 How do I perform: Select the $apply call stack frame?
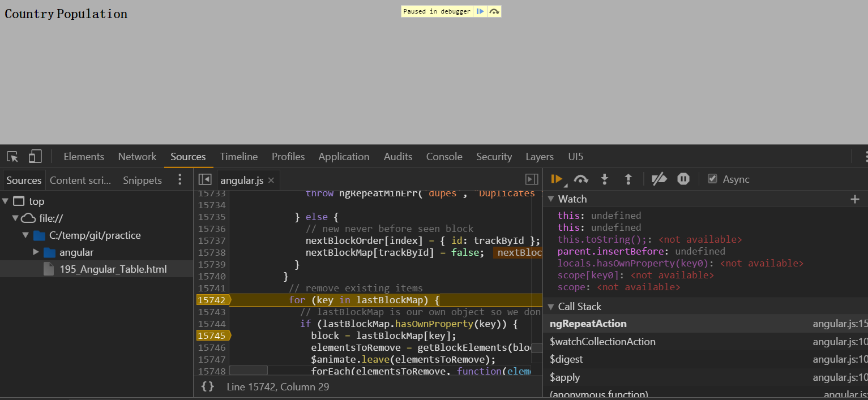[x=705, y=377]
